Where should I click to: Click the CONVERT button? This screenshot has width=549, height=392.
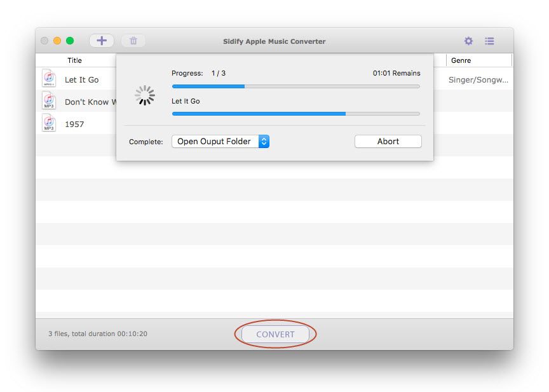[x=275, y=334]
